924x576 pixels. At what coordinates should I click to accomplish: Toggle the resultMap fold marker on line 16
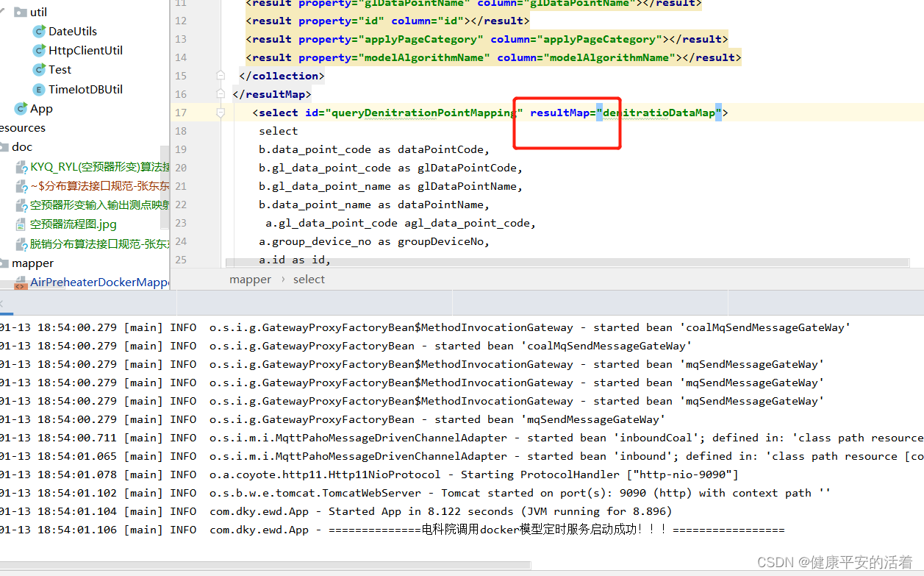coord(220,93)
